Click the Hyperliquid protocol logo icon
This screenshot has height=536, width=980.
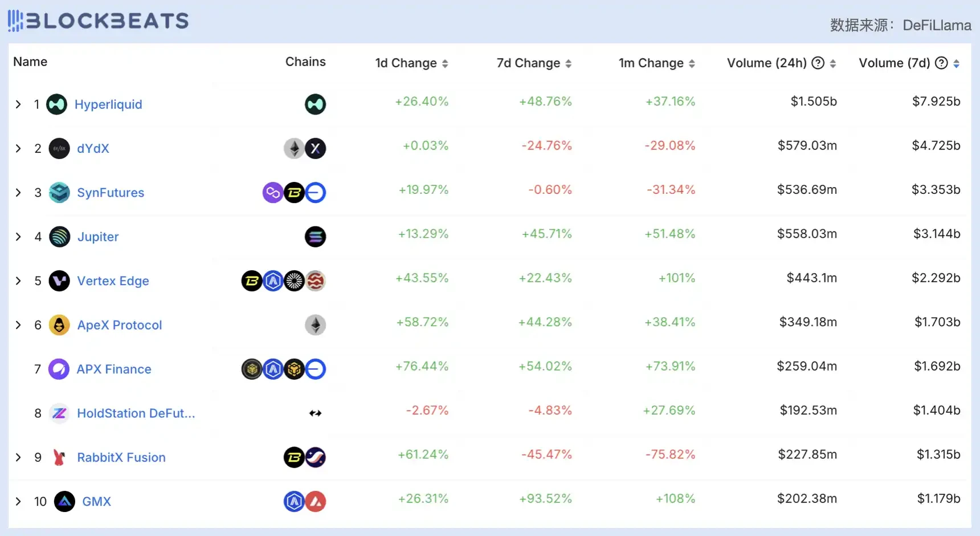(x=56, y=104)
